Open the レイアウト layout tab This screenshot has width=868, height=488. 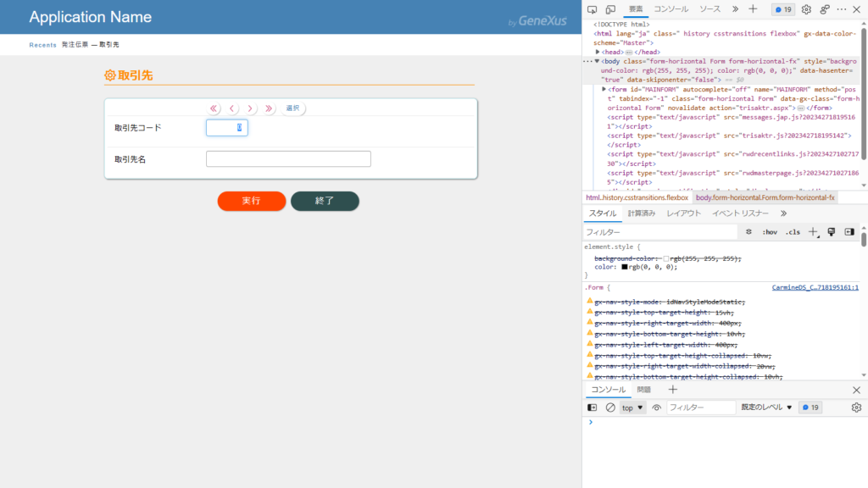pyautogui.click(x=684, y=213)
